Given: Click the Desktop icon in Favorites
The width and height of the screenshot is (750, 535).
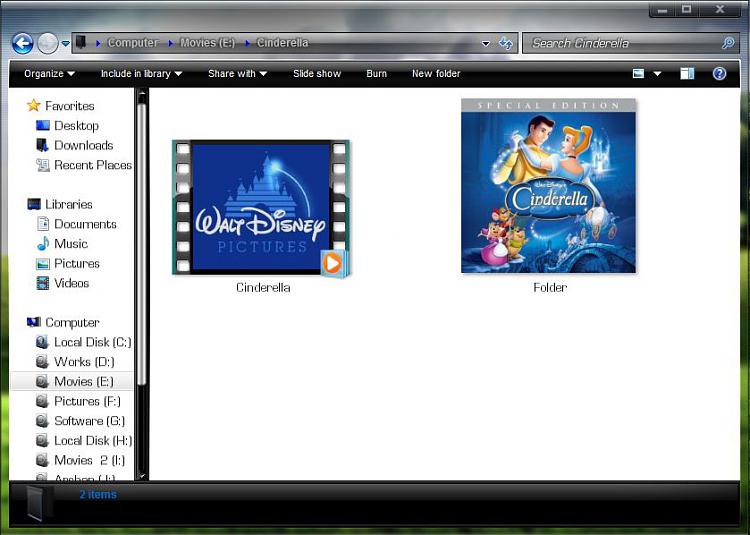Looking at the screenshot, I should [x=43, y=125].
